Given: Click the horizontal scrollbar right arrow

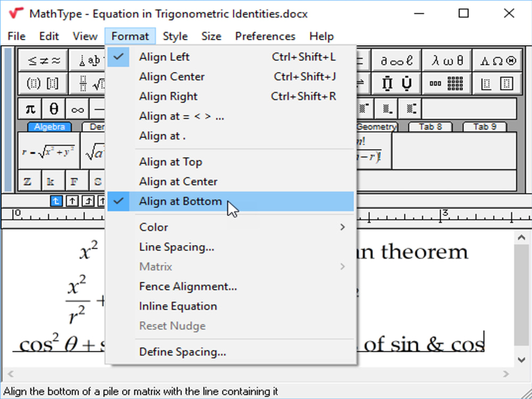Looking at the screenshot, I should tap(506, 374).
